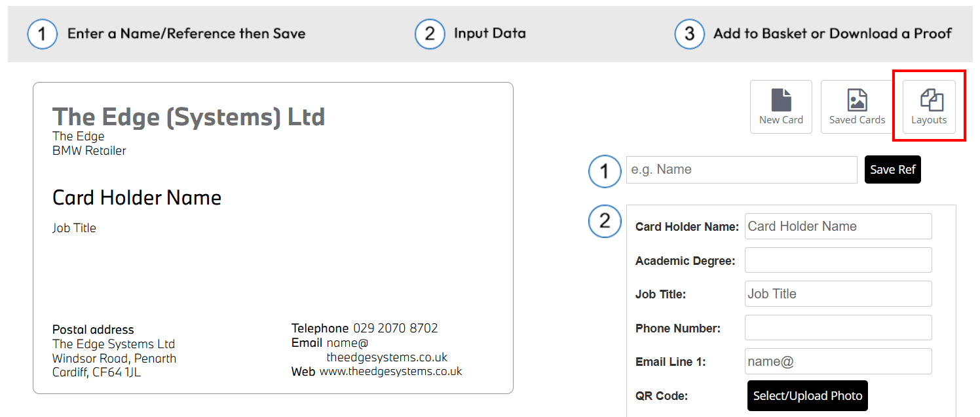Focus the name/reference input field
This screenshot has height=417, width=980.
(741, 170)
